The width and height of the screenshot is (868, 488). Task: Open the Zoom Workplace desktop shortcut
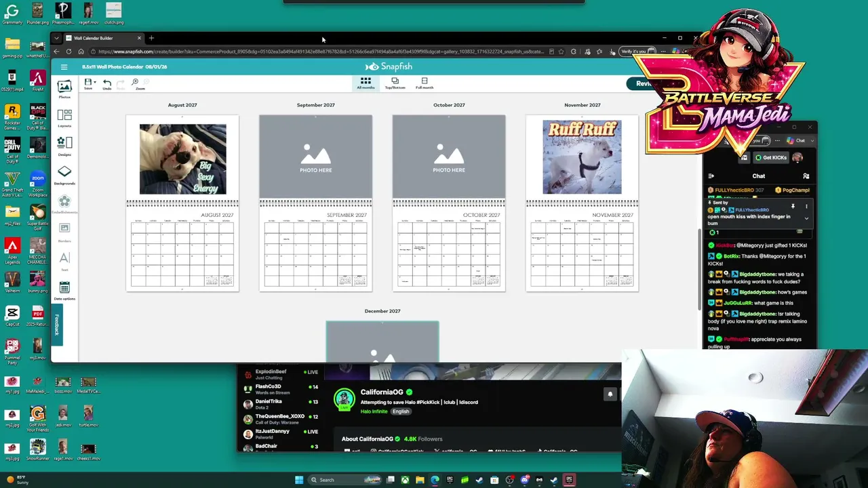click(38, 184)
